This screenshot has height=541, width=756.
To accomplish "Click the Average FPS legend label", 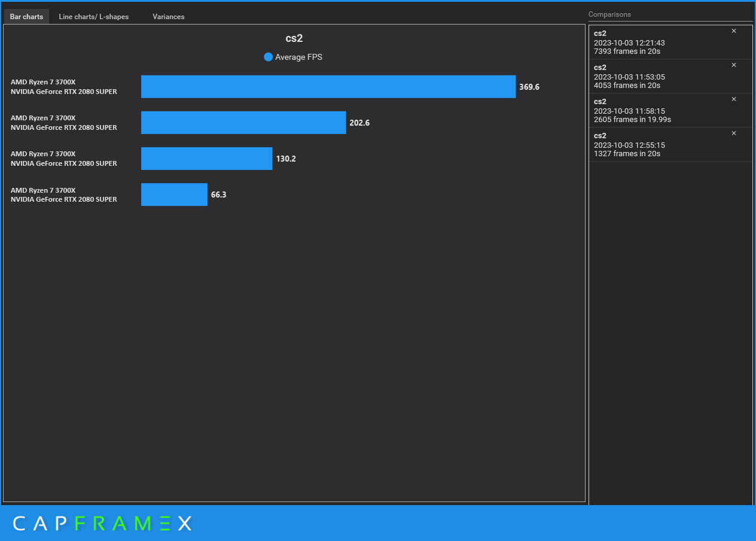I will coord(298,57).
